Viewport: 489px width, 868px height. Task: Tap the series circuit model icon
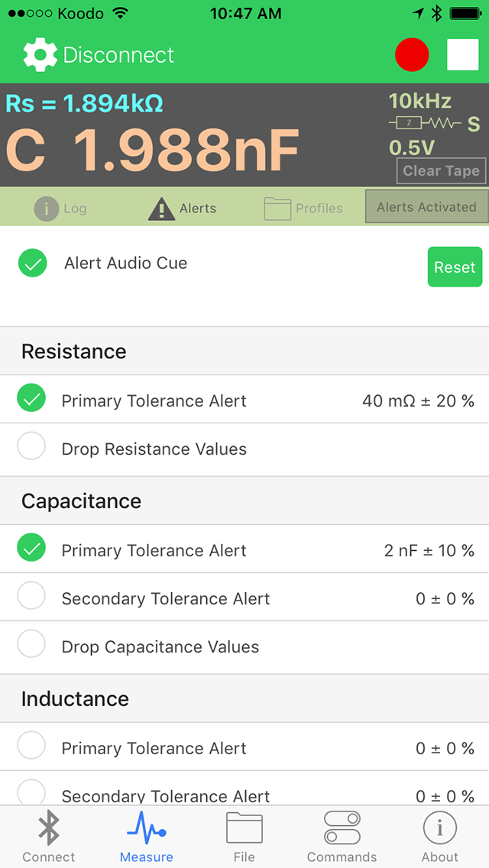(424, 124)
